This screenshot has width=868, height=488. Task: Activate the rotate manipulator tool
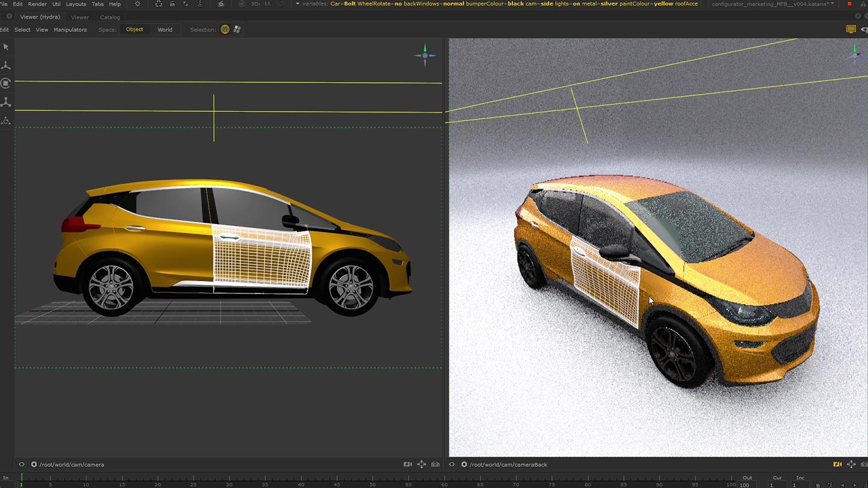6,83
